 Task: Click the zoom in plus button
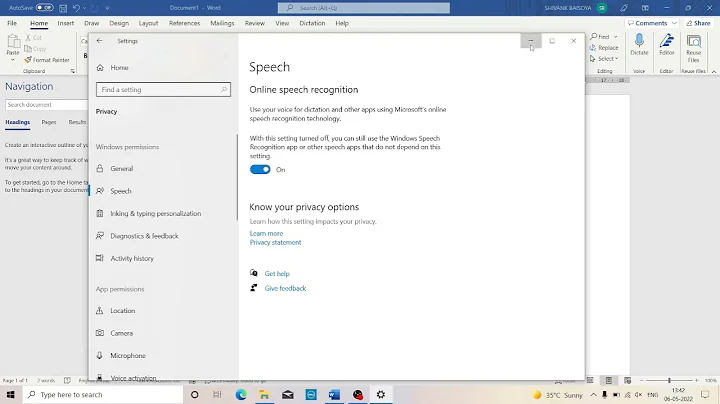click(x=697, y=381)
